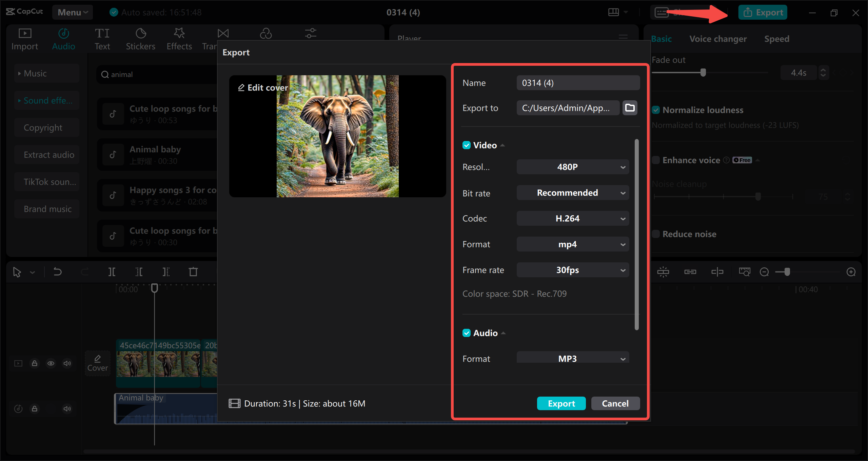The height and width of the screenshot is (461, 868).
Task: Delete selected clip using the trash icon
Action: coord(193,272)
